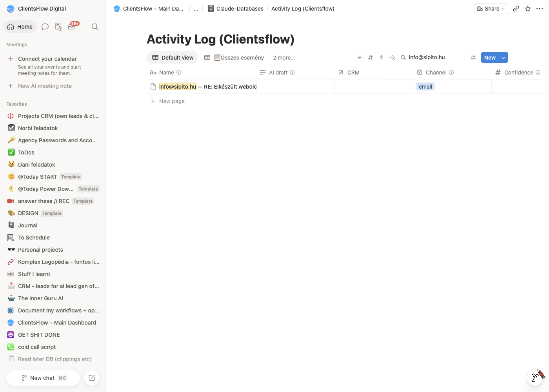The width and height of the screenshot is (549, 392).
Task: Click the Claude-Databases breadcrumb icon
Action: click(211, 8)
